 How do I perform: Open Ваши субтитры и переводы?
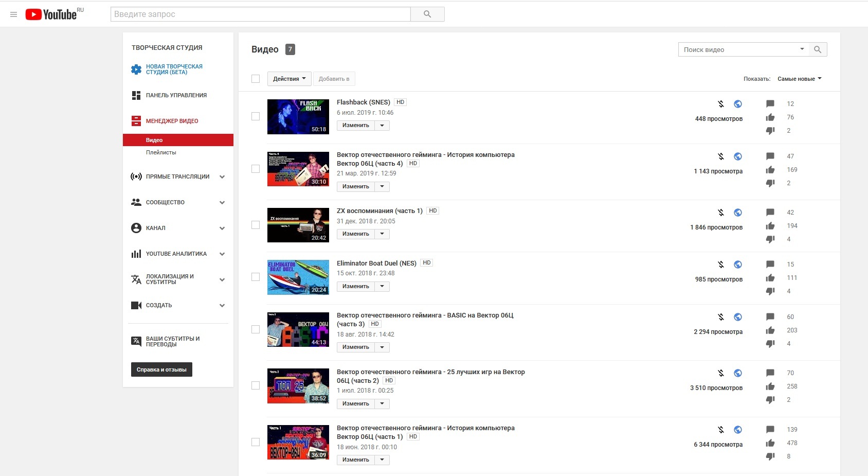173,341
